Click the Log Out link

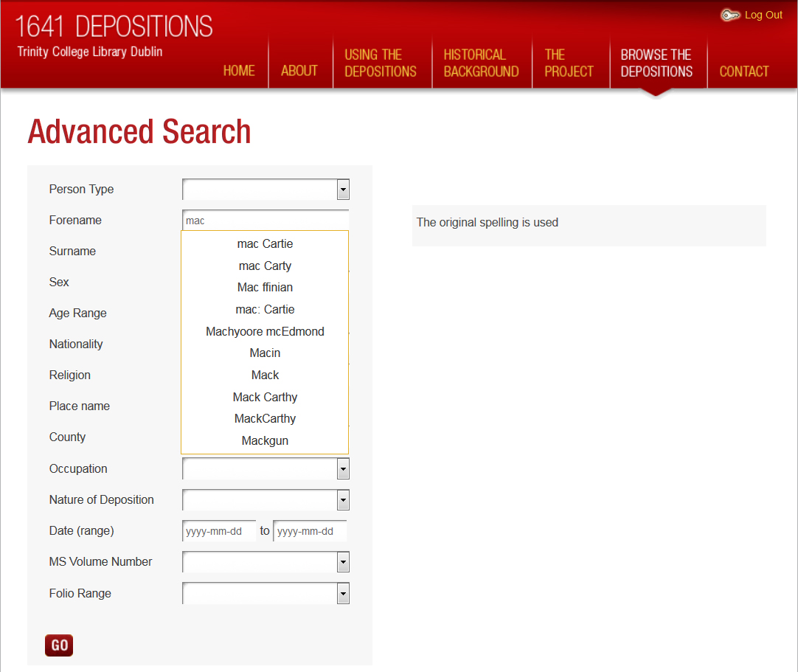[x=763, y=15]
